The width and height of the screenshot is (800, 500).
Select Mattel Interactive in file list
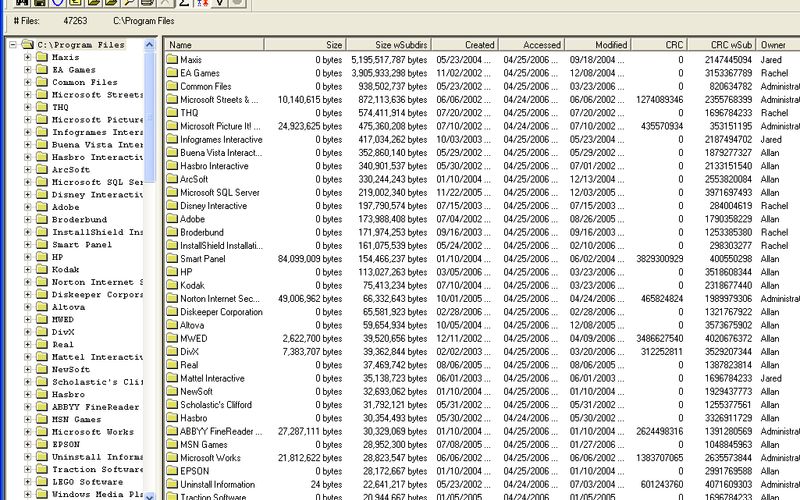pyautogui.click(x=212, y=378)
